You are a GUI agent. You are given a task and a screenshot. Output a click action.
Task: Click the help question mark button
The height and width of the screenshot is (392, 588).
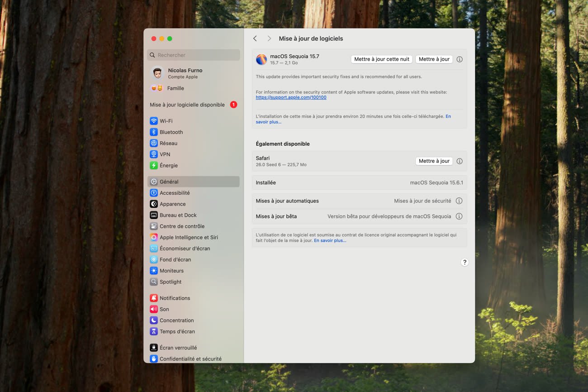click(x=465, y=262)
